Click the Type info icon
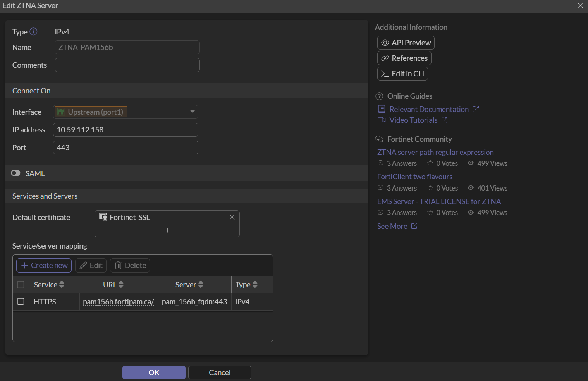 [x=34, y=32]
